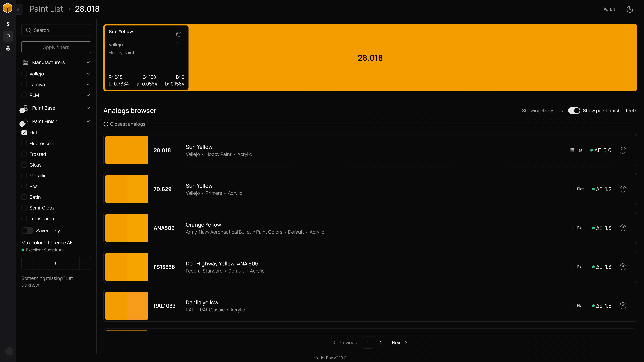Click the Paint Finish sparkle icon

(x=25, y=121)
